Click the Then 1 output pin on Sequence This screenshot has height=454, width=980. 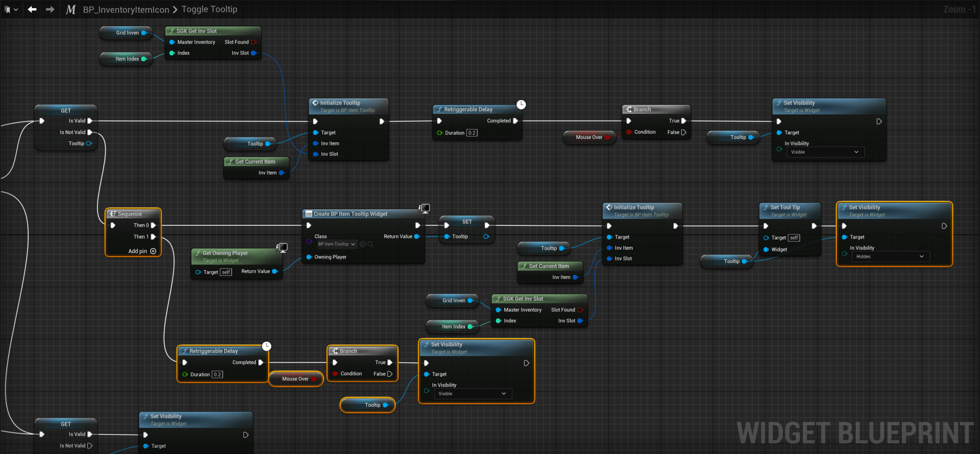pos(153,237)
